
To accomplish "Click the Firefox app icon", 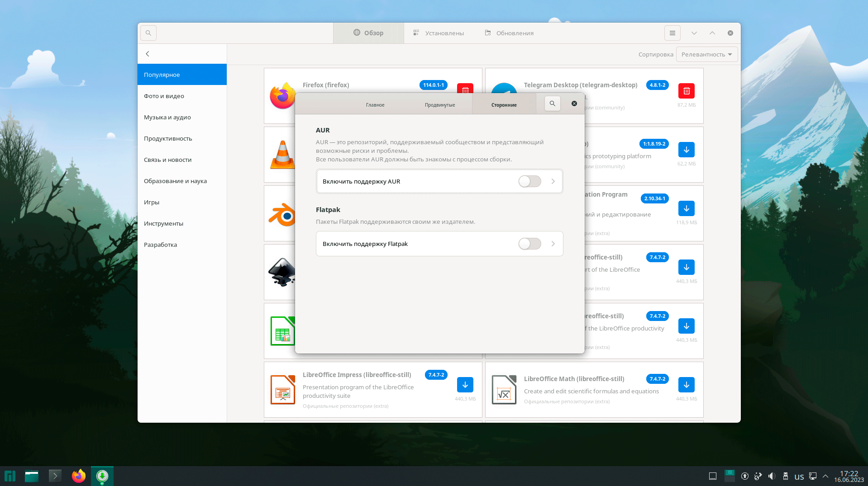I will point(282,95).
